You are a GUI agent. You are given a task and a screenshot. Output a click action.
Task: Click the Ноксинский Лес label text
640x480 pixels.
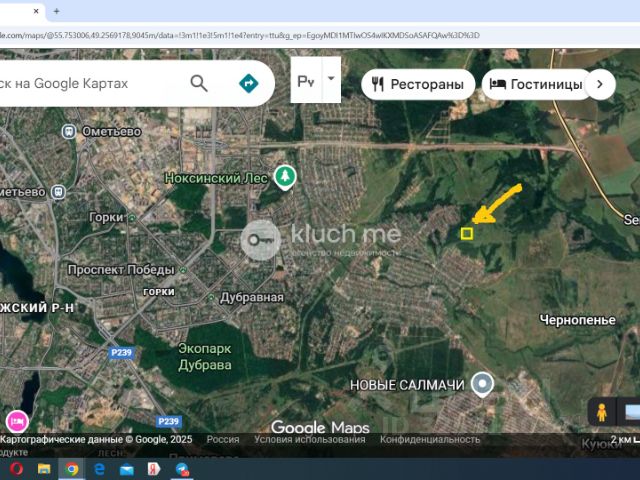pyautogui.click(x=216, y=178)
